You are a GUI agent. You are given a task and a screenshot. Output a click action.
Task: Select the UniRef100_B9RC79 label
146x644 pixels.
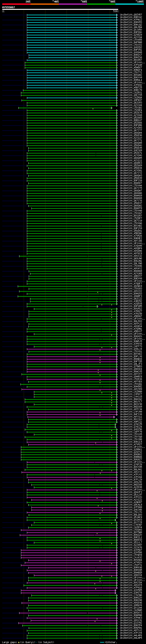[x=131, y=90]
